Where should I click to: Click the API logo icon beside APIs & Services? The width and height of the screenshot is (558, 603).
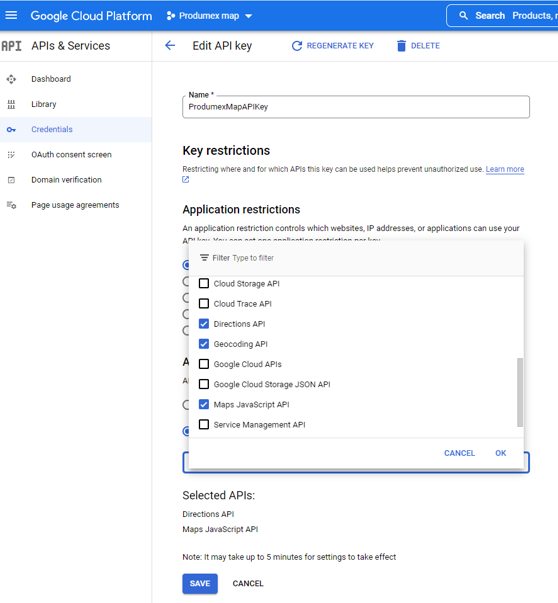11,46
